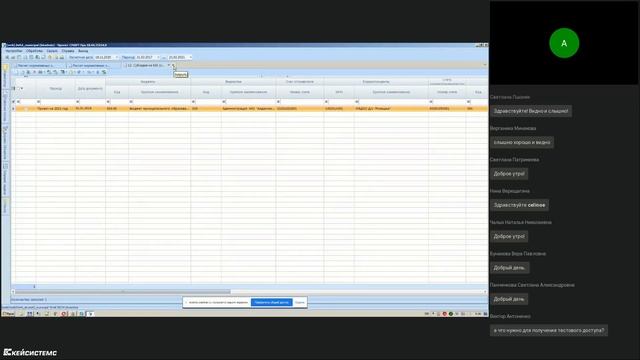The width and height of the screenshot is (640, 360).
Task: Click the green 'A' presenter avatar
Action: (x=564, y=43)
